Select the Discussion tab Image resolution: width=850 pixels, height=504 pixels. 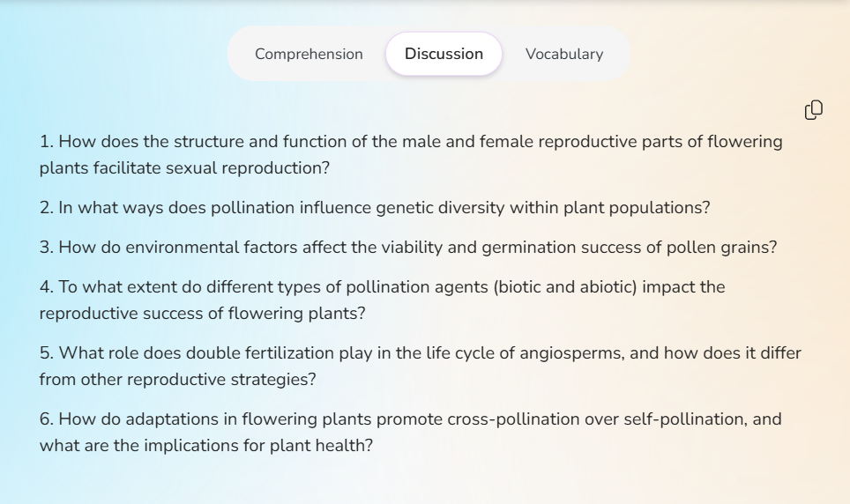point(444,54)
